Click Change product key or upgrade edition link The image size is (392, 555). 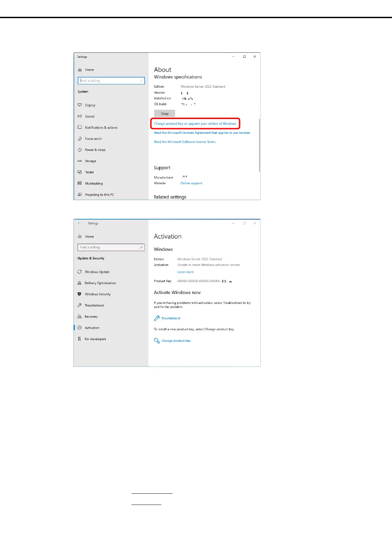pos(195,124)
